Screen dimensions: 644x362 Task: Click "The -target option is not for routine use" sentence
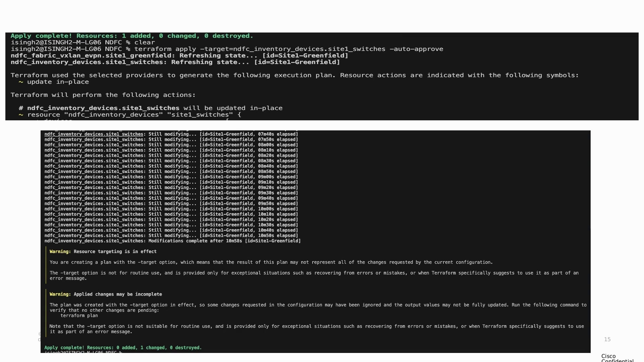(x=314, y=276)
